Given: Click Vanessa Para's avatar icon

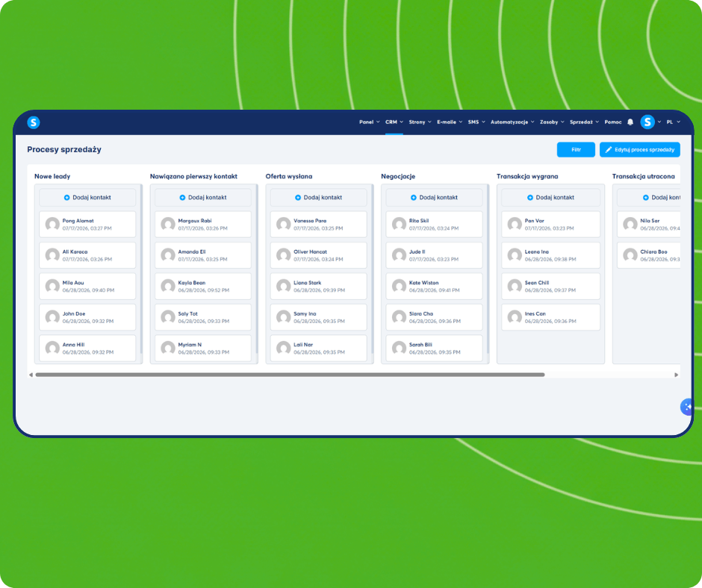Looking at the screenshot, I should [283, 224].
